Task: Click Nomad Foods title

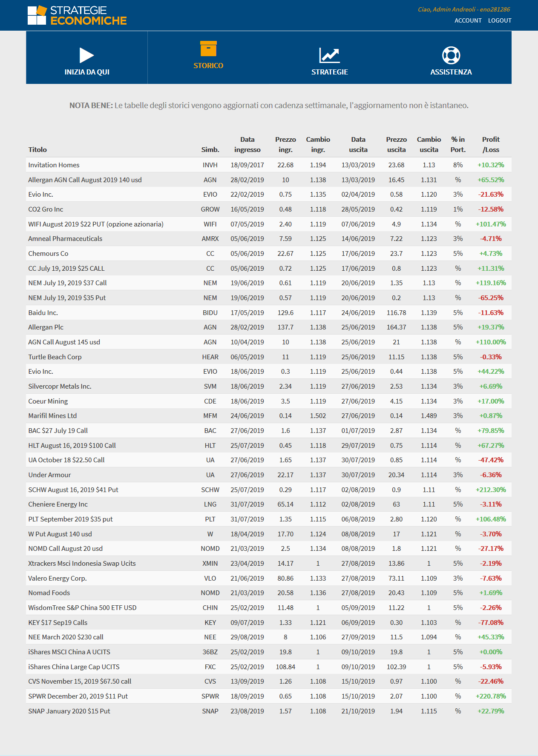Action: 49,593
